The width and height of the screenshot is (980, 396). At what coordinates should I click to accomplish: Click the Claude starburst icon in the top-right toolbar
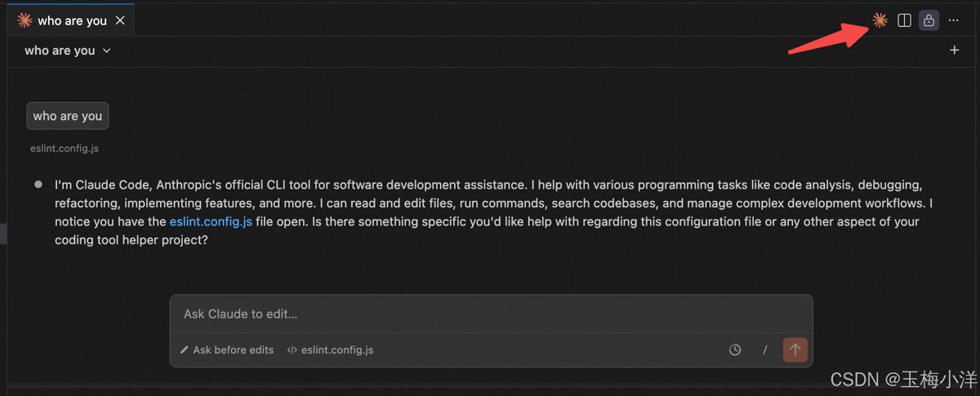click(x=880, y=20)
